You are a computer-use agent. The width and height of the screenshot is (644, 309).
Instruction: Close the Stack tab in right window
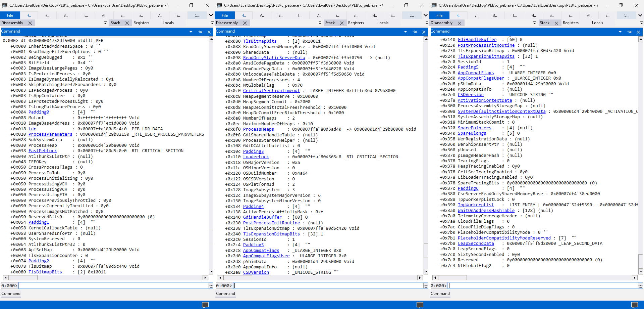[556, 23]
